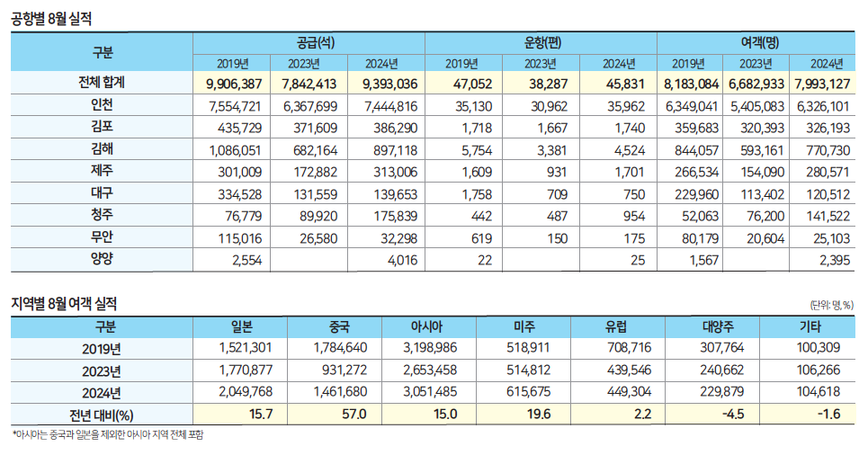This screenshot has height=455, width=868.
Task: Click total supply value 9,393,036
Action: pyautogui.click(x=389, y=85)
